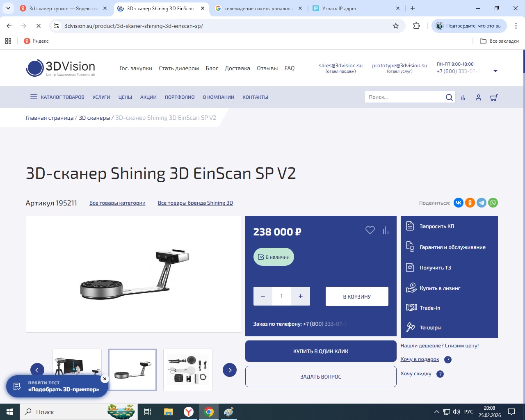The image size is (525, 420).
Task: Open Chrome three-dot menu
Action: pyautogui.click(x=516, y=26)
